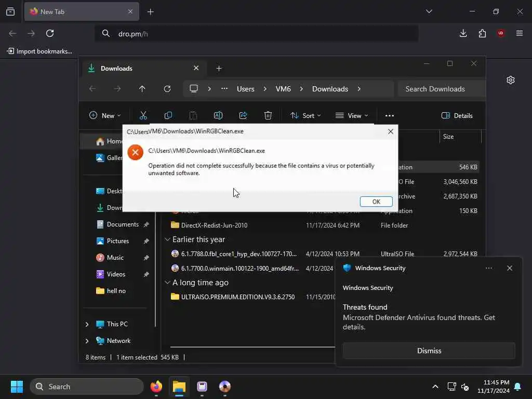Click OK in the virus error dialog
This screenshot has width=532, height=399.
click(376, 202)
